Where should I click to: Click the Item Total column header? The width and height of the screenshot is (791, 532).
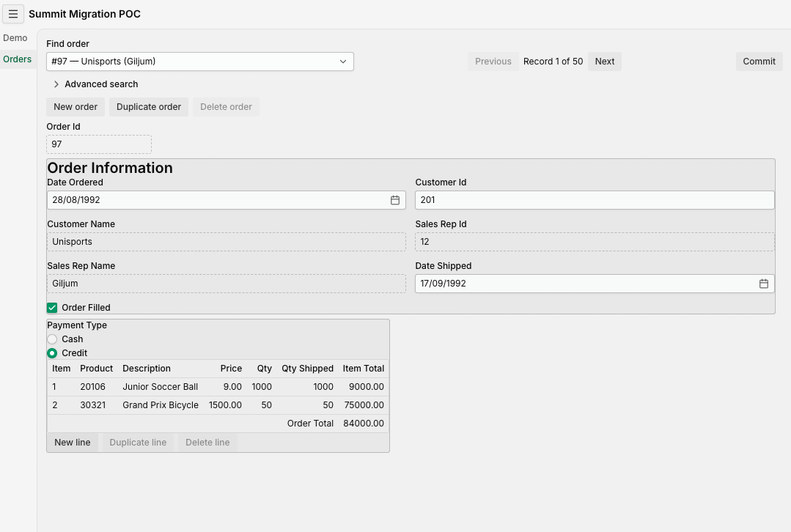[x=363, y=369]
